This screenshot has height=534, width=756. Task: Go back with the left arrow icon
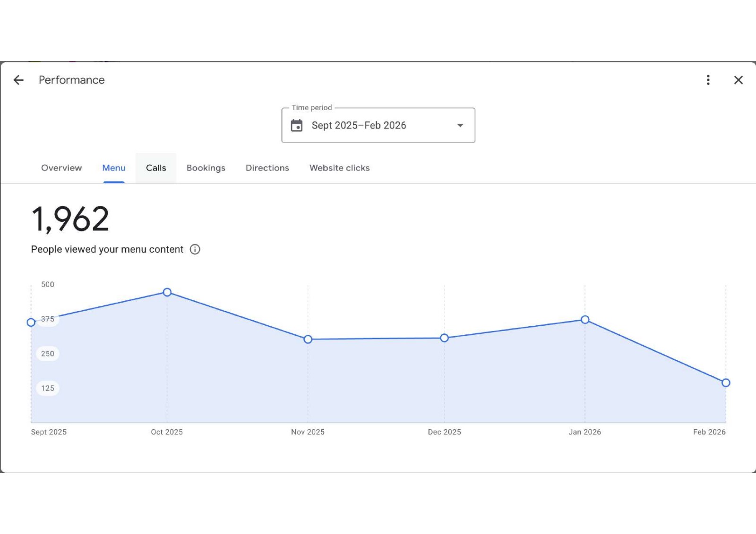[x=18, y=80]
